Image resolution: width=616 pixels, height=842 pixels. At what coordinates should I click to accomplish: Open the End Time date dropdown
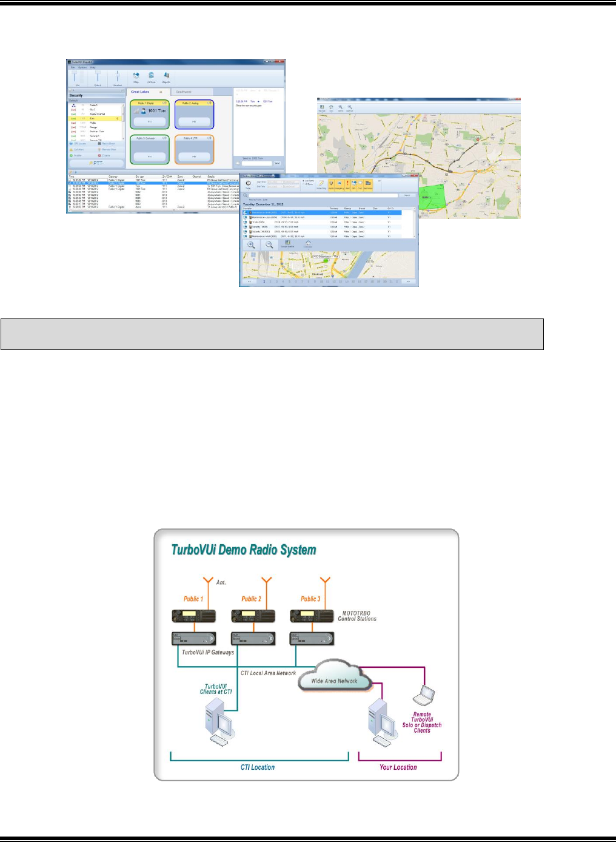(275, 186)
